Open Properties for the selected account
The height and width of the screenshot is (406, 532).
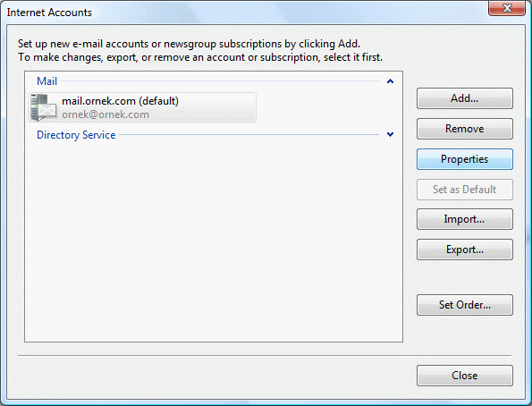464,159
